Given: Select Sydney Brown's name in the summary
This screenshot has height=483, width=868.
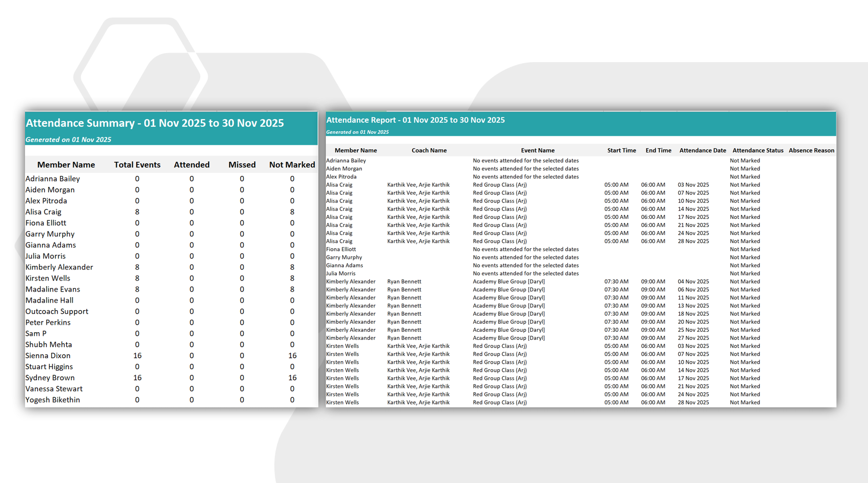Looking at the screenshot, I should tap(50, 378).
